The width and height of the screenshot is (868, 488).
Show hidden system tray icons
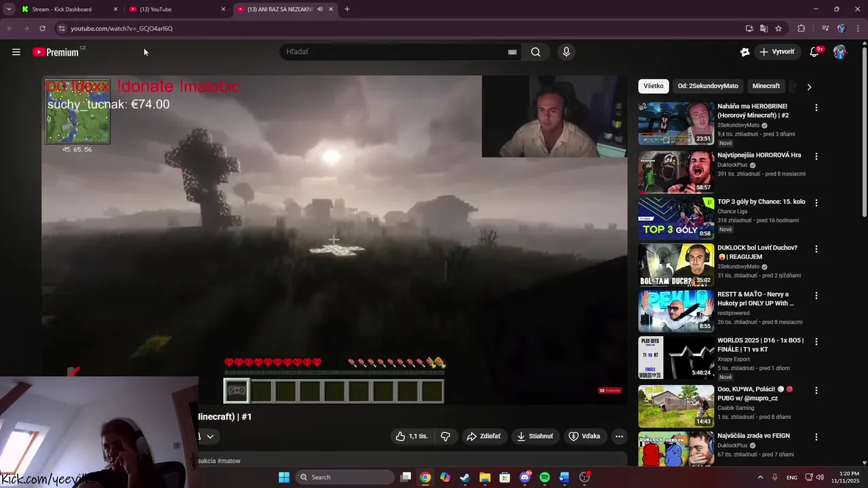759,477
